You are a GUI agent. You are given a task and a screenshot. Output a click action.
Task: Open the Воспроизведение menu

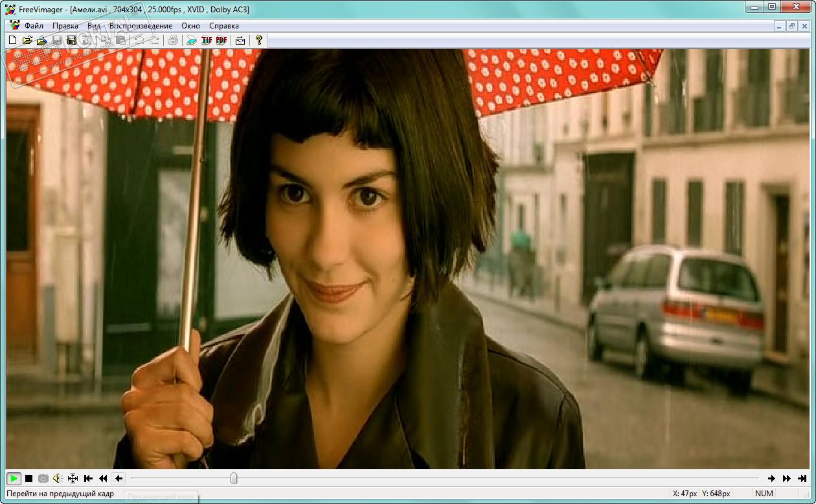(x=141, y=26)
